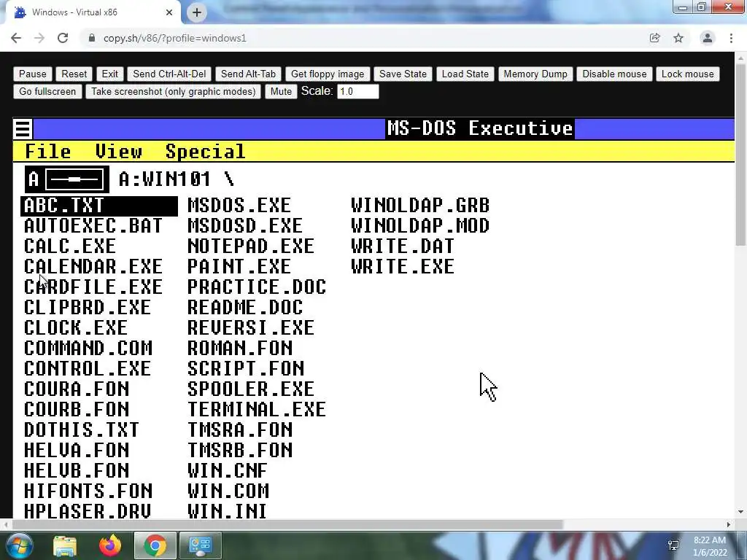This screenshot has width=747, height=560.
Task: Select CARDFILE.EXE file
Action: point(93,287)
